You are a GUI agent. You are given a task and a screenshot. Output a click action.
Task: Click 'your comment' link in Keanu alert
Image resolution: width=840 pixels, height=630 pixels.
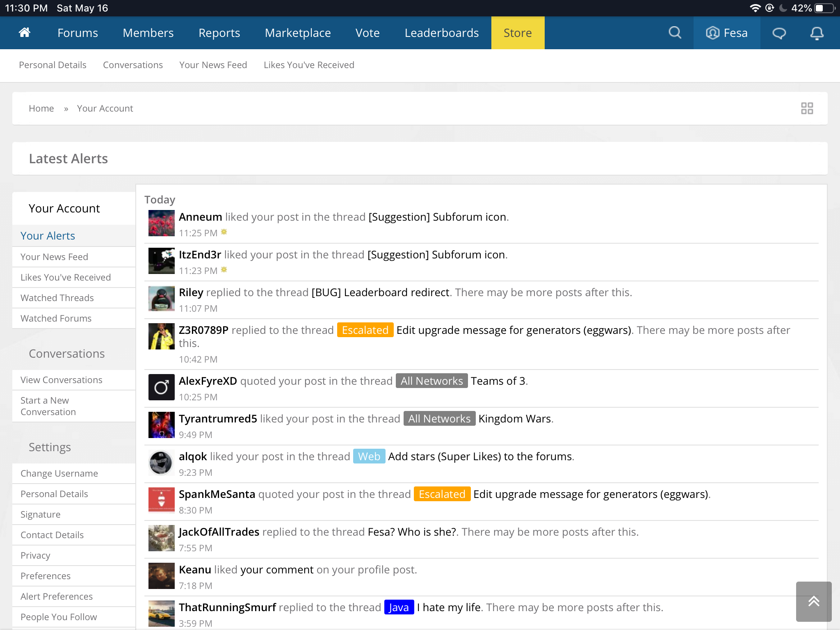pyautogui.click(x=277, y=569)
